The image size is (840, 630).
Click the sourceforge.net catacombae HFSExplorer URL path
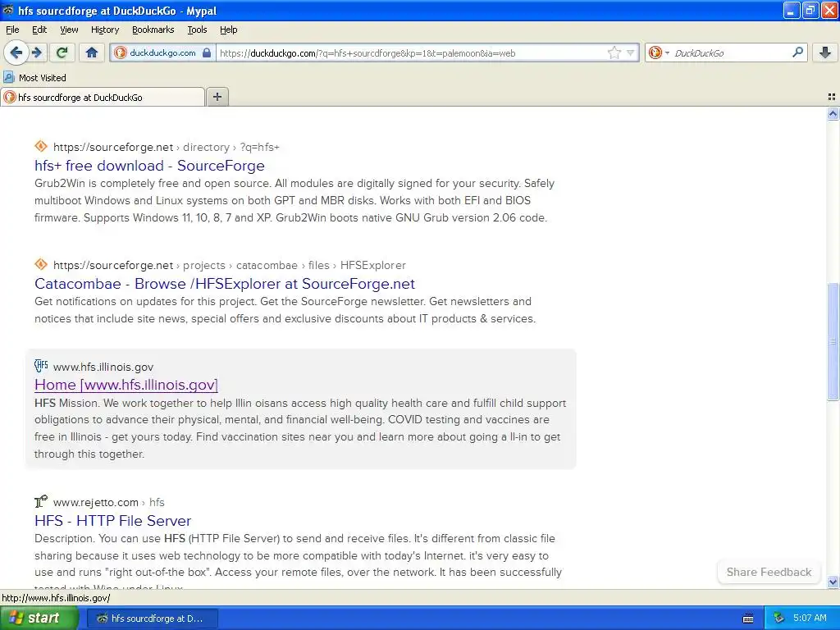(x=230, y=265)
